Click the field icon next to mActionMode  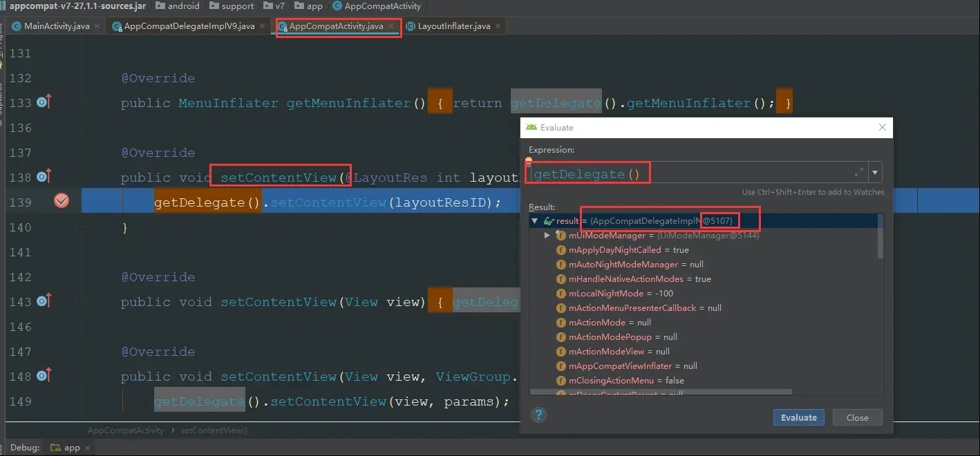(561, 323)
